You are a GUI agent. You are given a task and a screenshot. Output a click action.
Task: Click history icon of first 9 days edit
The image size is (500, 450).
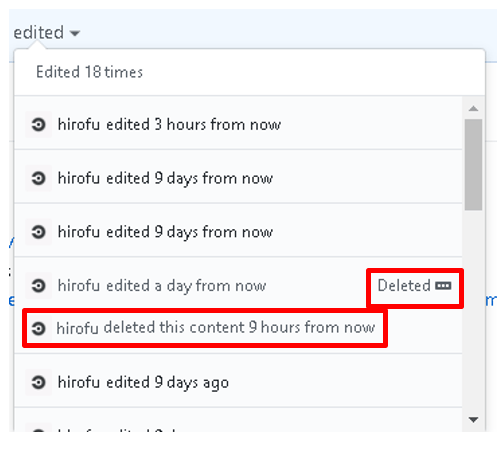click(39, 178)
